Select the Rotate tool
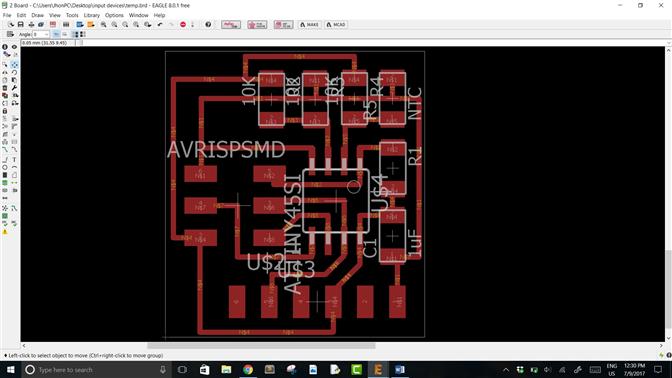This screenshot has width=672, height=378. 14,72
